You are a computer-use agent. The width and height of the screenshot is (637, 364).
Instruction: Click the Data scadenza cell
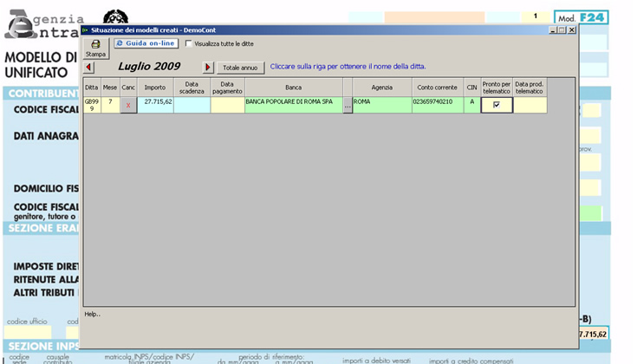coord(192,105)
